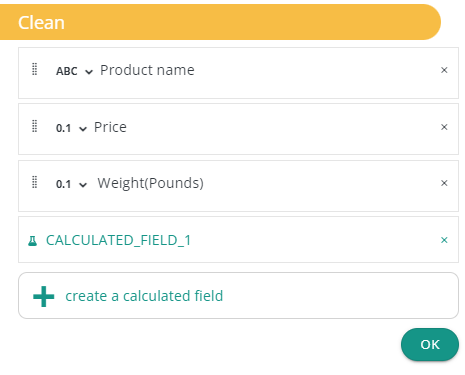465x375 pixels.
Task: Remove the Product name field
Action: 444,70
